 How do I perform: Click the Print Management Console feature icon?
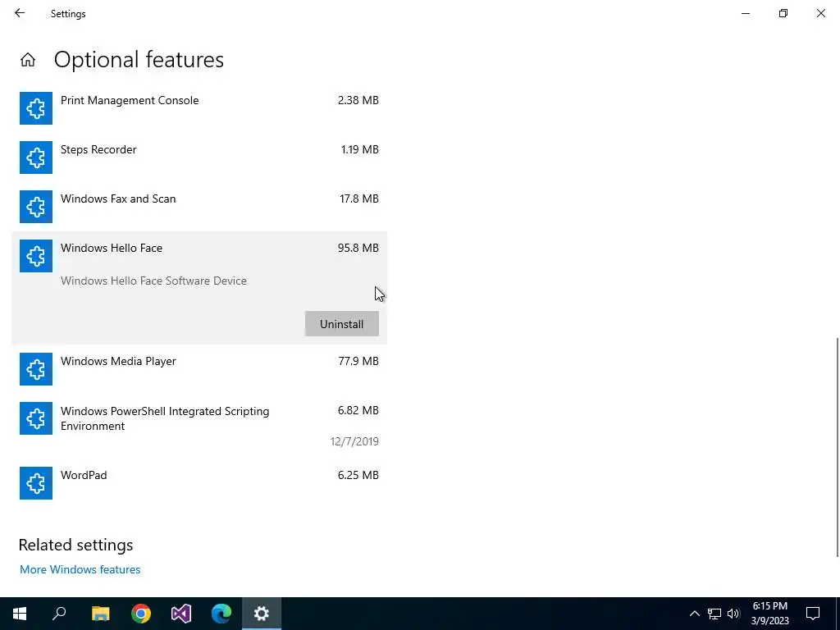coord(36,108)
